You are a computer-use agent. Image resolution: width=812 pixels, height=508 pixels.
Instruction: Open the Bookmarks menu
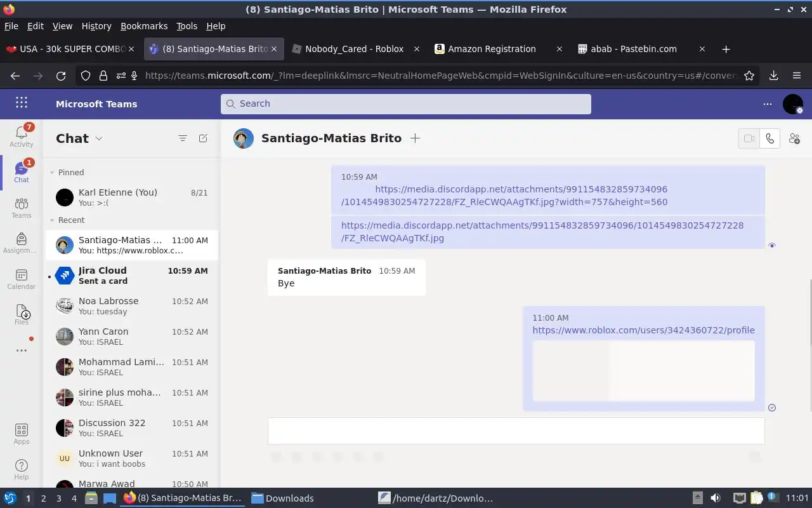[144, 26]
